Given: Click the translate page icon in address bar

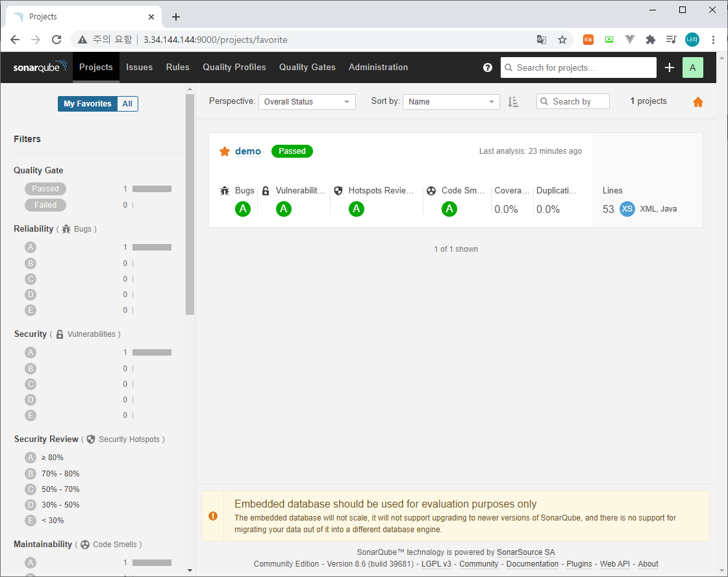Looking at the screenshot, I should coord(542,40).
